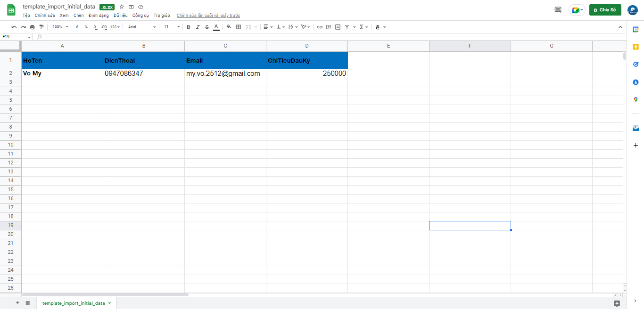This screenshot has width=644, height=309.
Task: Move document to a folder
Action: click(x=131, y=7)
